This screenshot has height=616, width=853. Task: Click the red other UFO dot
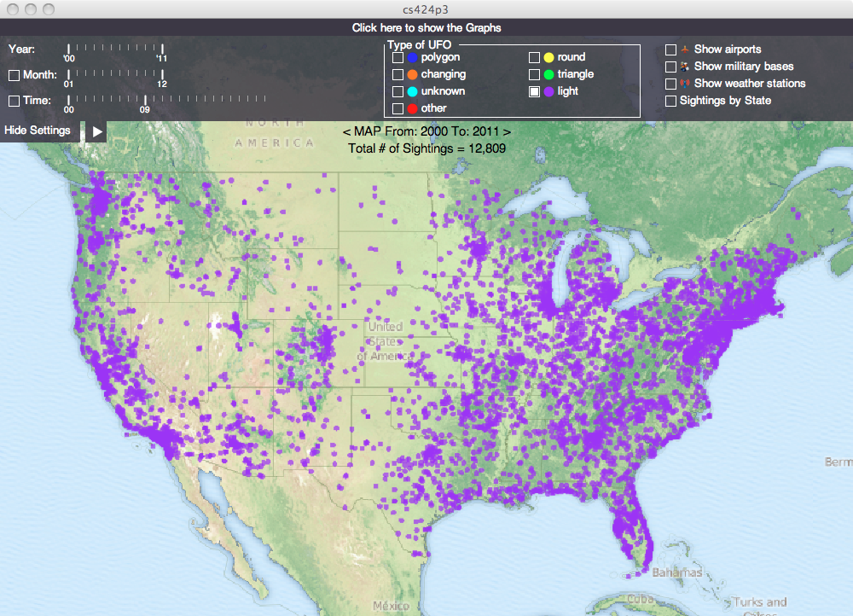(412, 108)
